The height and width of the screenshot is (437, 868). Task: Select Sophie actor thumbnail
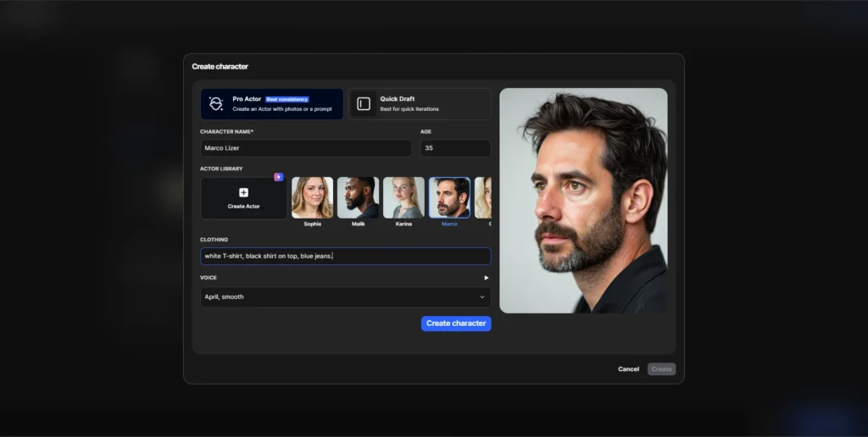tap(312, 197)
